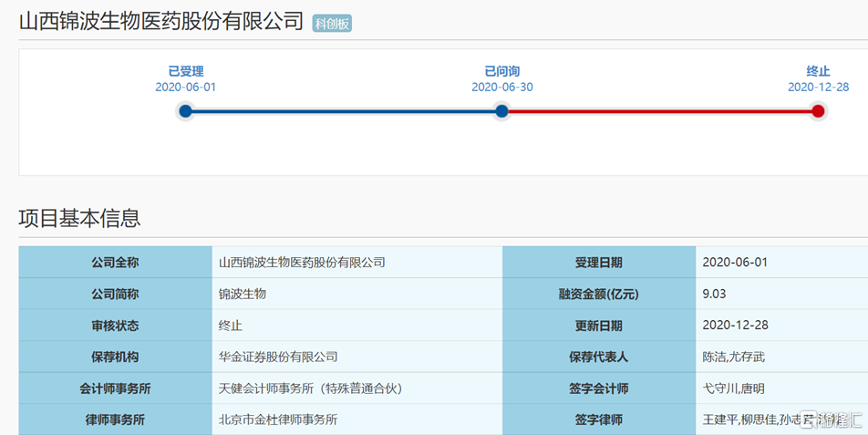Click the 北京市金杜律师事务所 value
Screen dimensions: 868x435
278,419
